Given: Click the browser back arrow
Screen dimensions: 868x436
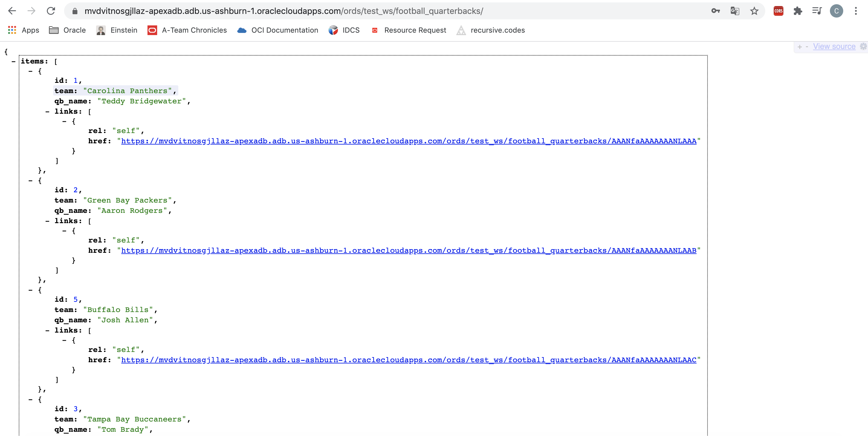Looking at the screenshot, I should (12, 11).
